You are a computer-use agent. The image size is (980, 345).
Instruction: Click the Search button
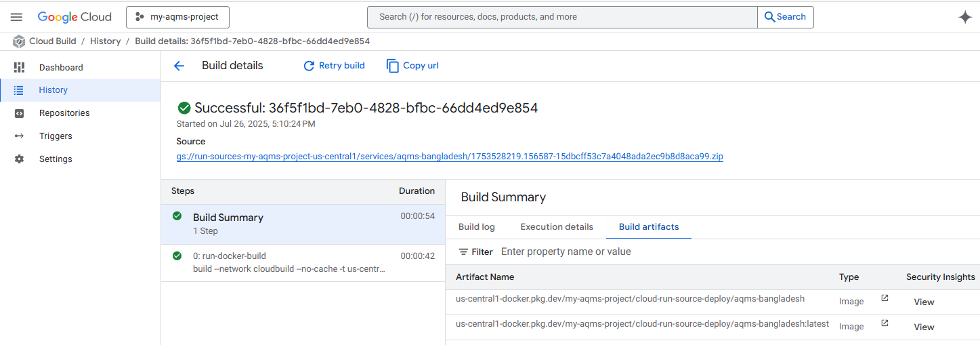tap(786, 17)
